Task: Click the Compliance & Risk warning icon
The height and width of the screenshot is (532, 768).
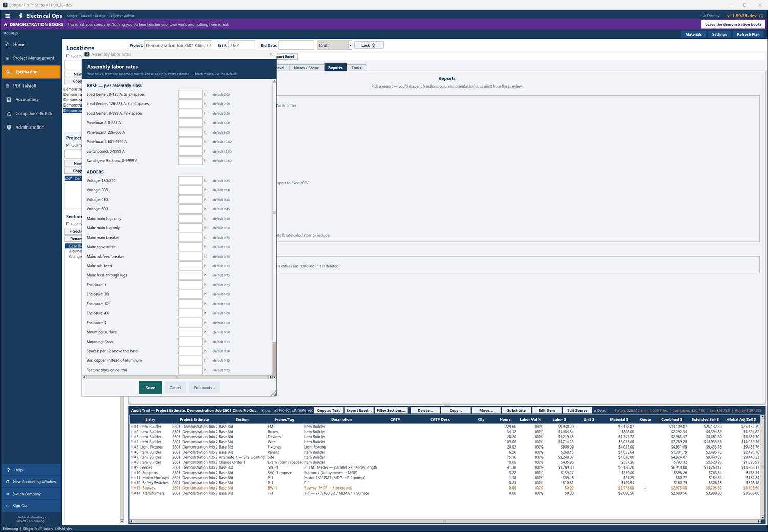Action: (x=9, y=114)
